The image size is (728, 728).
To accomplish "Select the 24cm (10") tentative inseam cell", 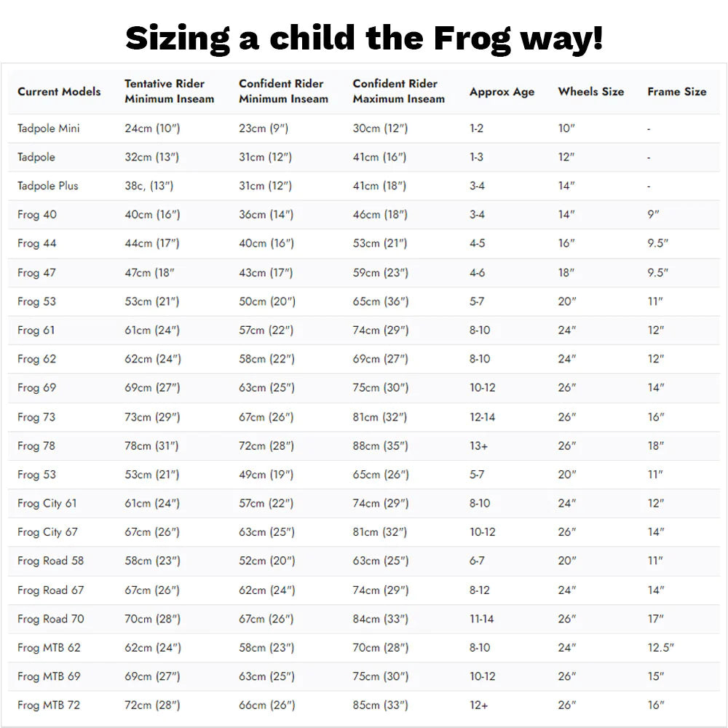I will [x=152, y=129].
